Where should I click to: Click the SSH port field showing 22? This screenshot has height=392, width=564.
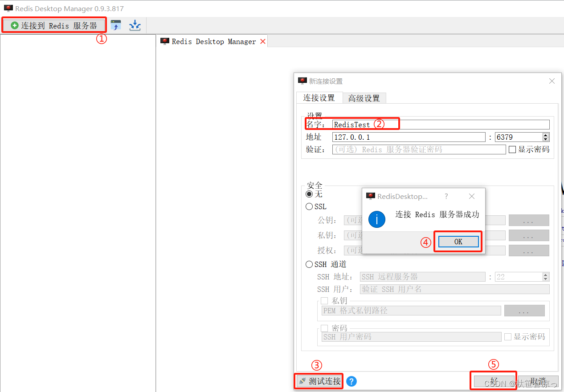click(519, 277)
